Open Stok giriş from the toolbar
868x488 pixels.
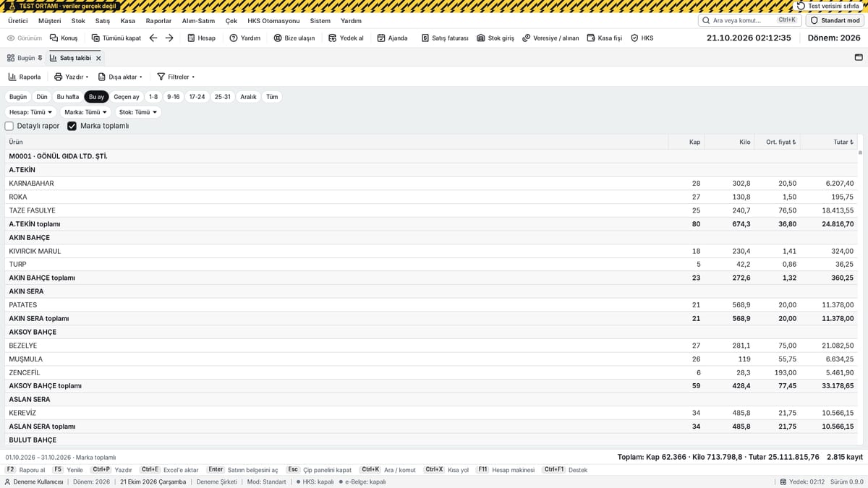coord(495,38)
